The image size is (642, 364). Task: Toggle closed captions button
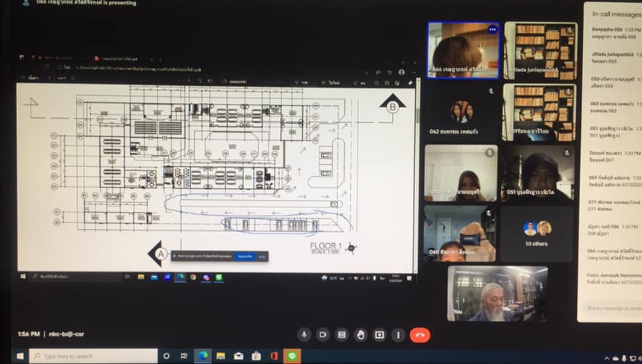[342, 334]
